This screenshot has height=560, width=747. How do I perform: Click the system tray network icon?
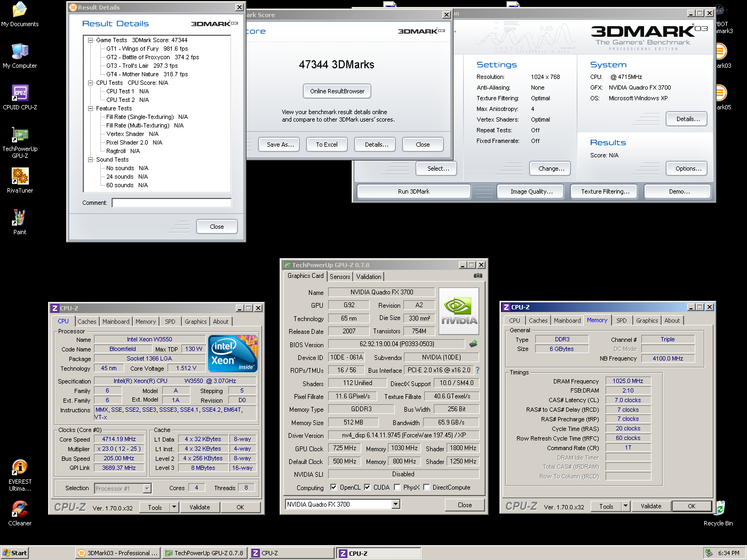click(709, 553)
